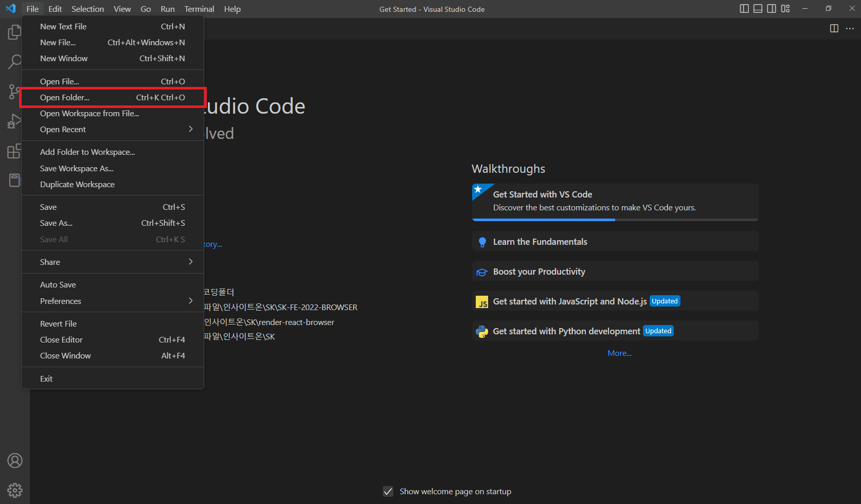The image size is (861, 504).
Task: Open recent folder render-react-browser
Action: (x=269, y=322)
